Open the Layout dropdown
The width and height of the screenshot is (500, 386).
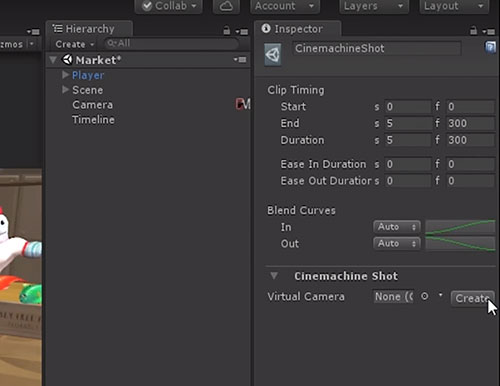point(454,6)
